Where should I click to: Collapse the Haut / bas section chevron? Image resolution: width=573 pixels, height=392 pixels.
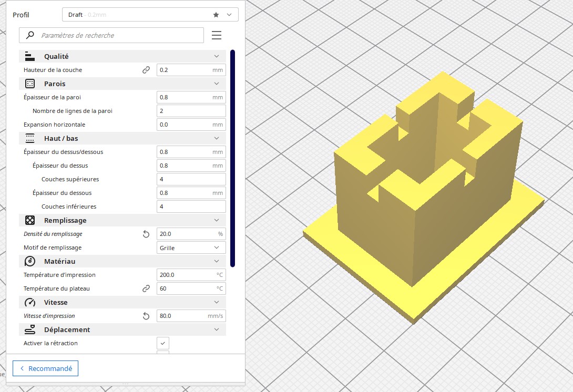(217, 138)
